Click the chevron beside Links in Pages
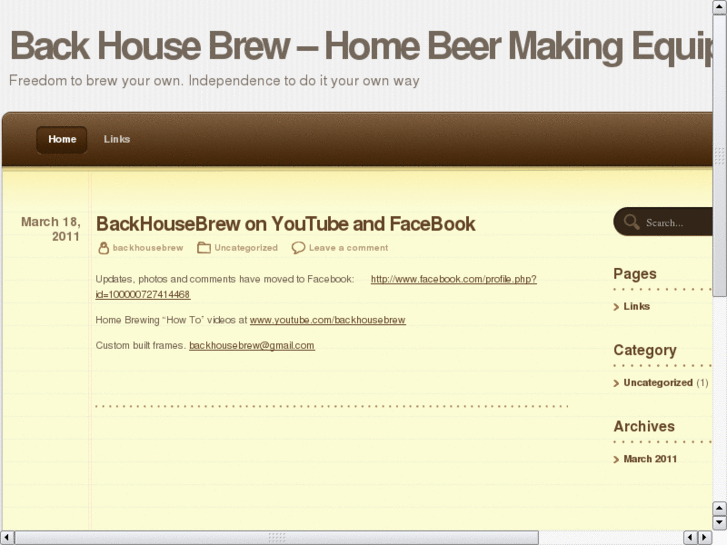The image size is (727, 545). click(x=616, y=307)
